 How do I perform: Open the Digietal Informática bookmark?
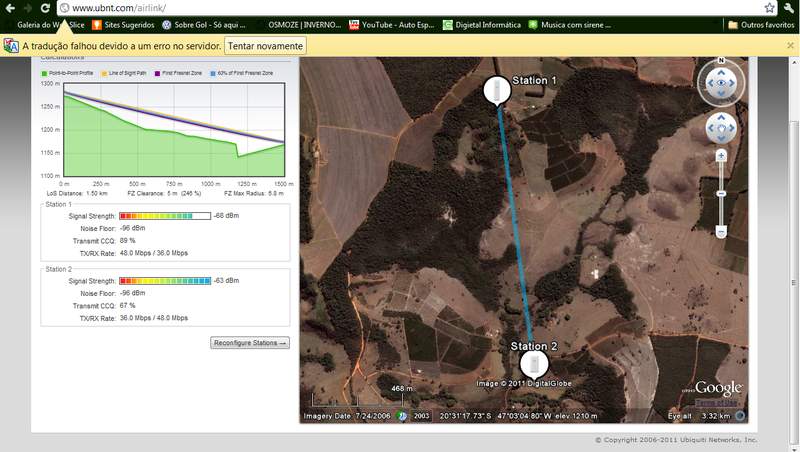pos(482,24)
